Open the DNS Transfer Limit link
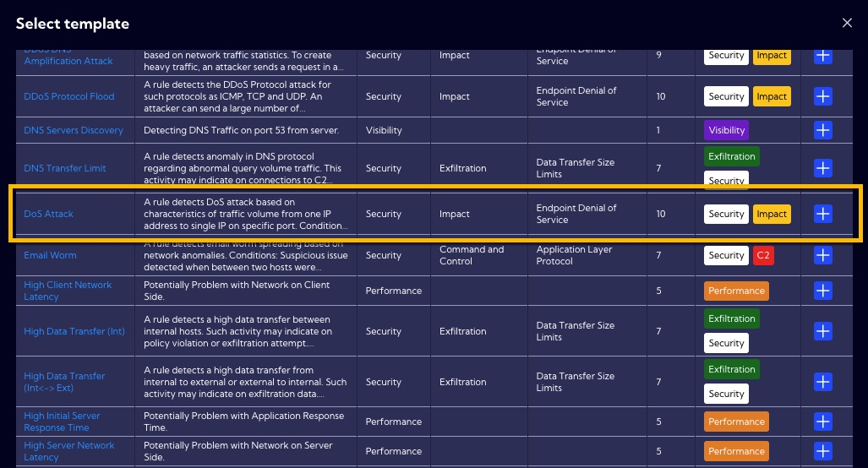 tap(65, 168)
